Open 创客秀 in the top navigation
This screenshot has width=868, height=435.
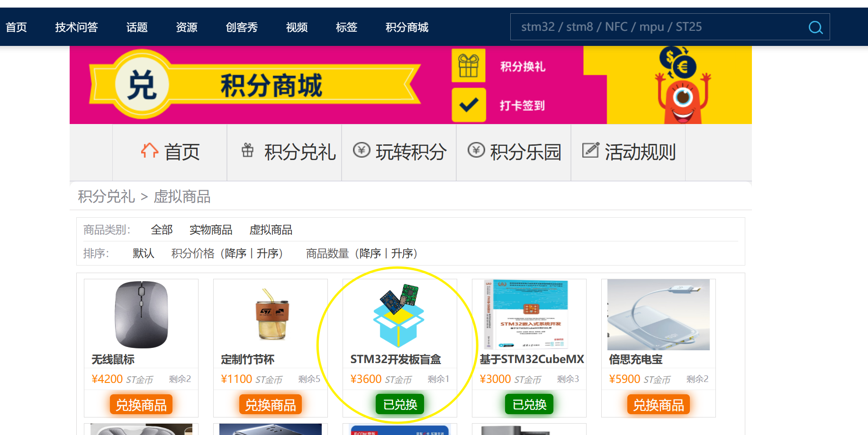coord(242,27)
